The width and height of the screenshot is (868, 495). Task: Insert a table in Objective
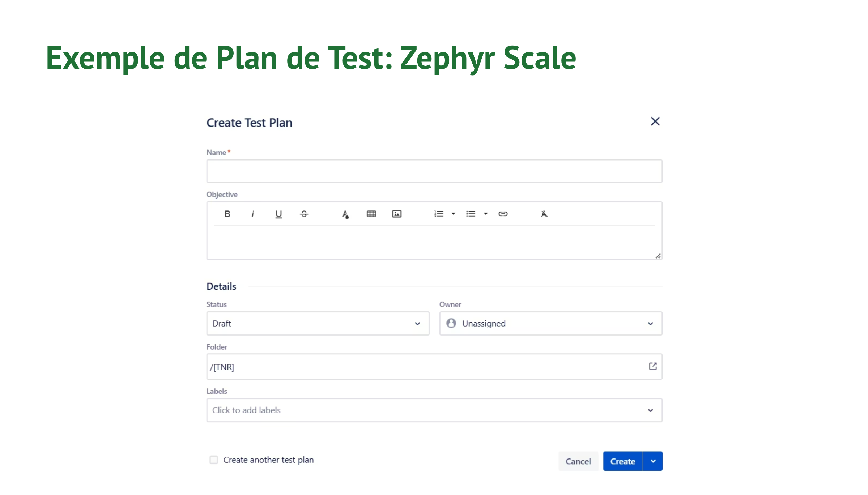click(x=371, y=214)
